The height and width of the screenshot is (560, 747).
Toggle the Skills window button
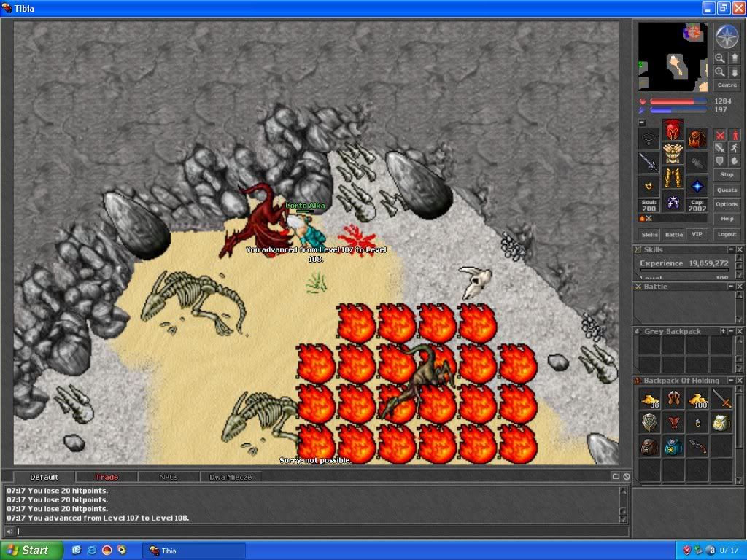click(649, 234)
